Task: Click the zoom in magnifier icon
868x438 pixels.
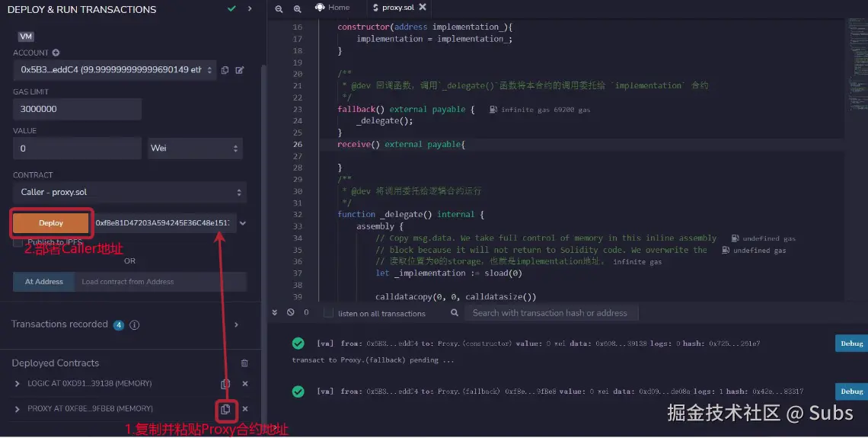Action: coord(297,8)
